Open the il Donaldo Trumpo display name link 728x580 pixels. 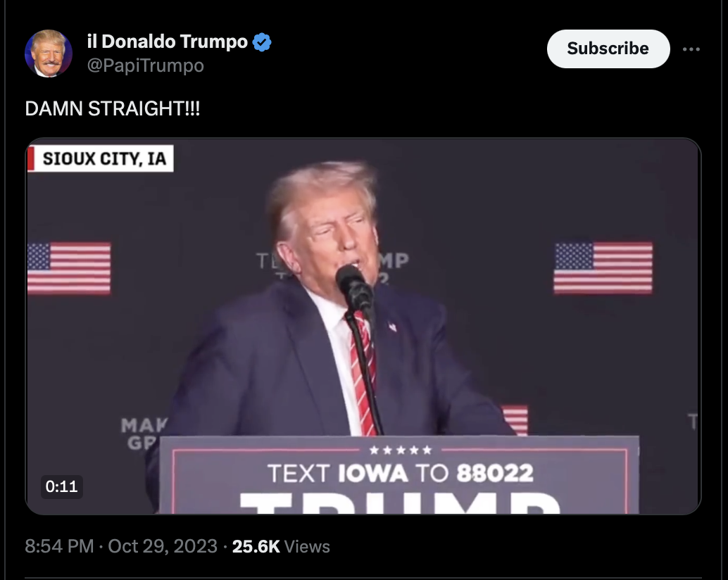click(x=167, y=42)
